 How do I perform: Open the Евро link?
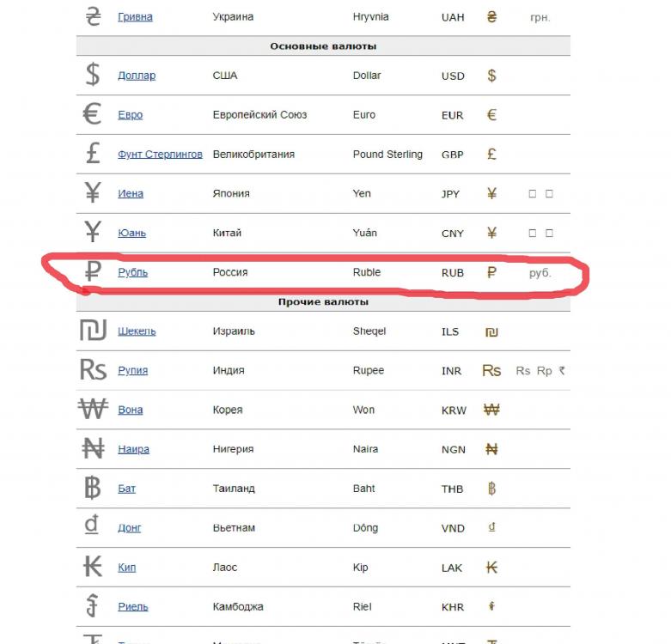click(131, 115)
